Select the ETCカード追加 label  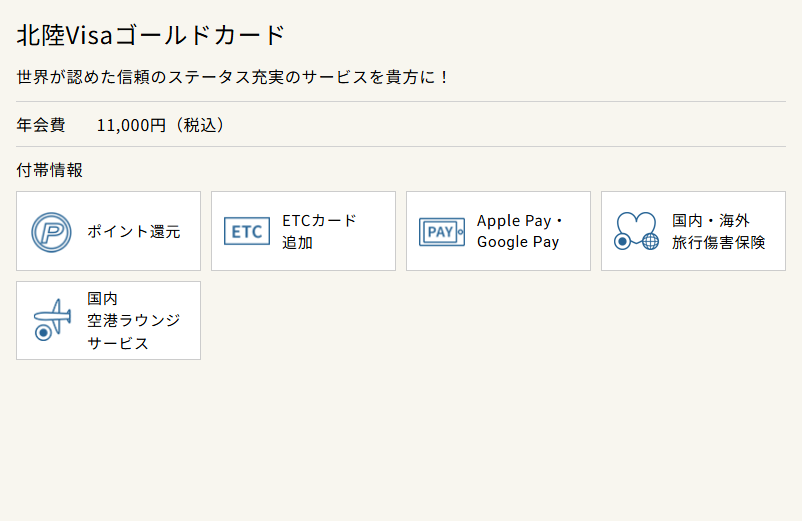(319, 231)
